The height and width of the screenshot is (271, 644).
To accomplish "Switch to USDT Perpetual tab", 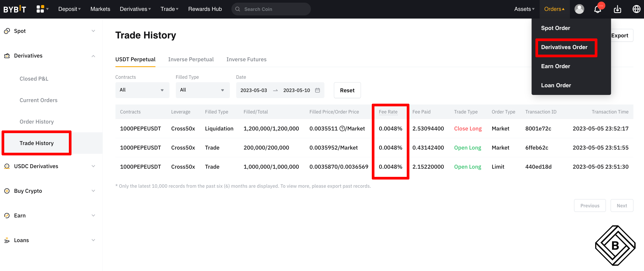I will (135, 59).
